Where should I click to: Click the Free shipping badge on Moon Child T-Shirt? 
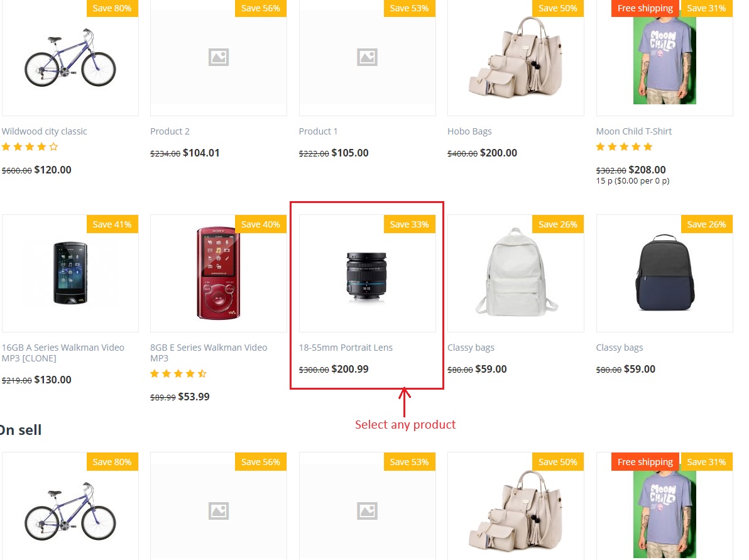tap(645, 8)
